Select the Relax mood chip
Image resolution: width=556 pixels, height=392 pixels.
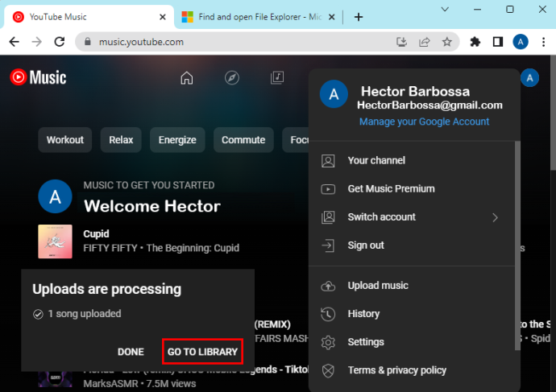pos(121,140)
